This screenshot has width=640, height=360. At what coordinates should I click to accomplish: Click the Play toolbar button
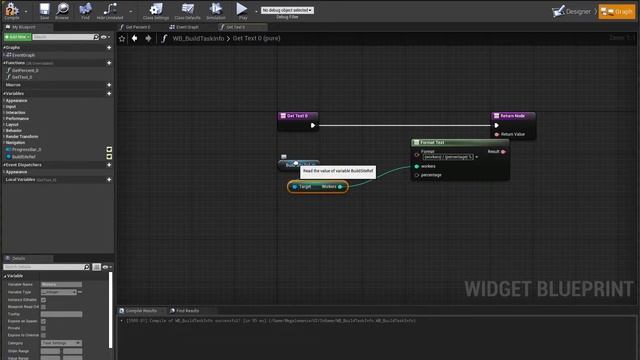click(x=242, y=11)
